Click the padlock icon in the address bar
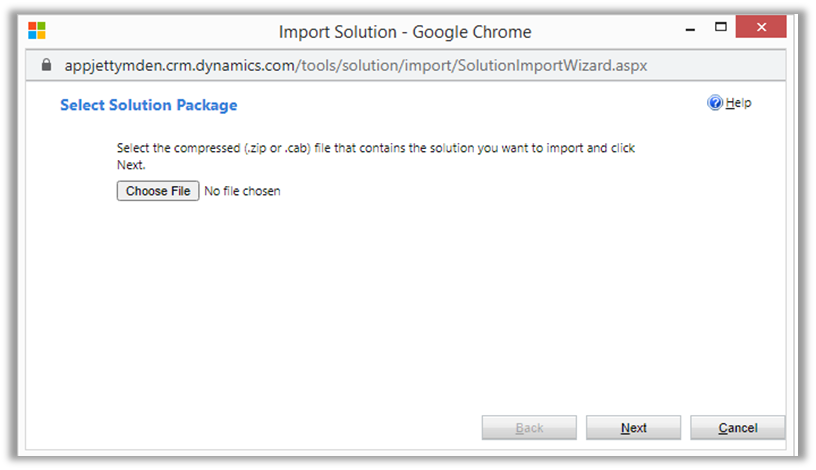816x470 pixels. pyautogui.click(x=45, y=64)
